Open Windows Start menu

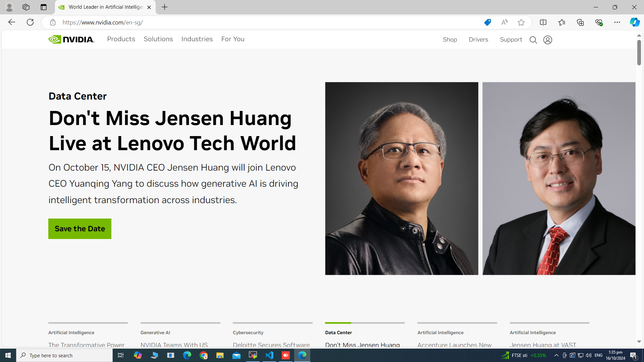8,355
